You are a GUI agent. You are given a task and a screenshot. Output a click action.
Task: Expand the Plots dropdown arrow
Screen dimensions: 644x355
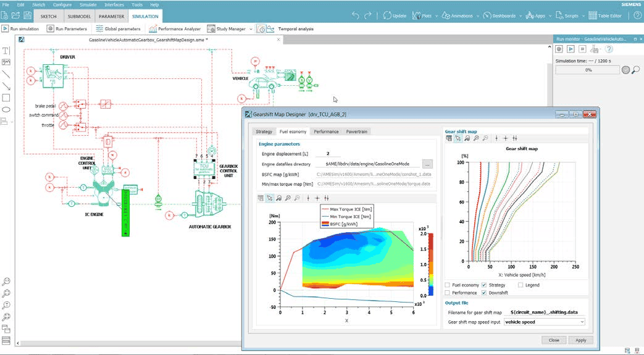[435, 17]
